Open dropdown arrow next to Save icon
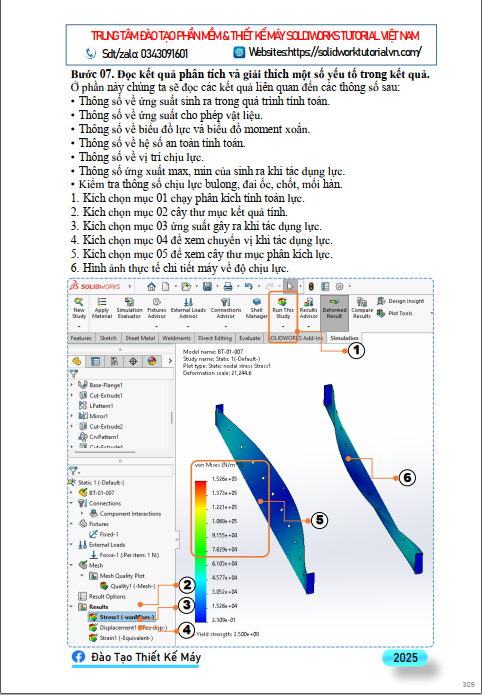 pos(217,286)
